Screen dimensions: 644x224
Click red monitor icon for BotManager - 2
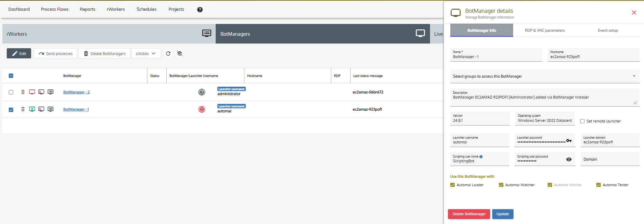click(x=32, y=92)
